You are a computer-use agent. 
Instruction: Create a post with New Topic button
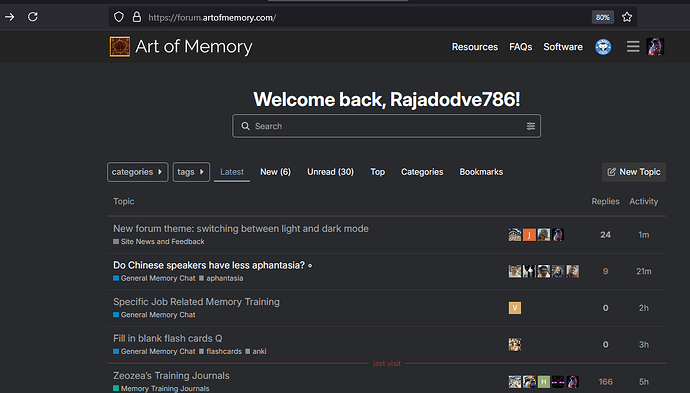pyautogui.click(x=634, y=172)
